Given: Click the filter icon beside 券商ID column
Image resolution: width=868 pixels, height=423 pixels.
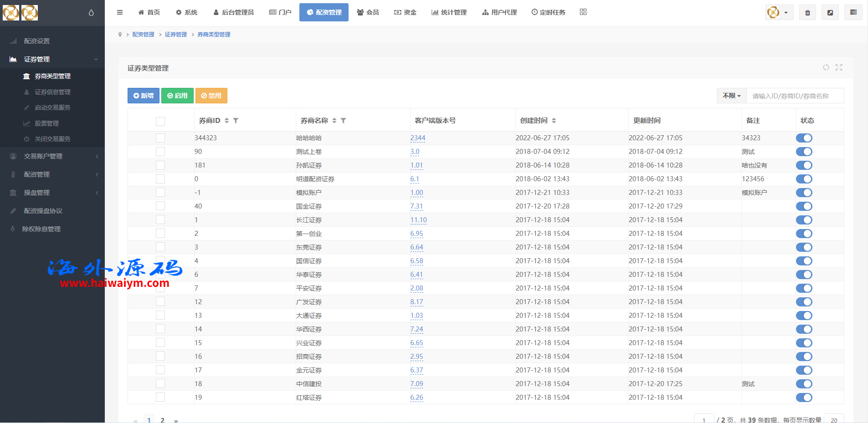Looking at the screenshot, I should 236,121.
